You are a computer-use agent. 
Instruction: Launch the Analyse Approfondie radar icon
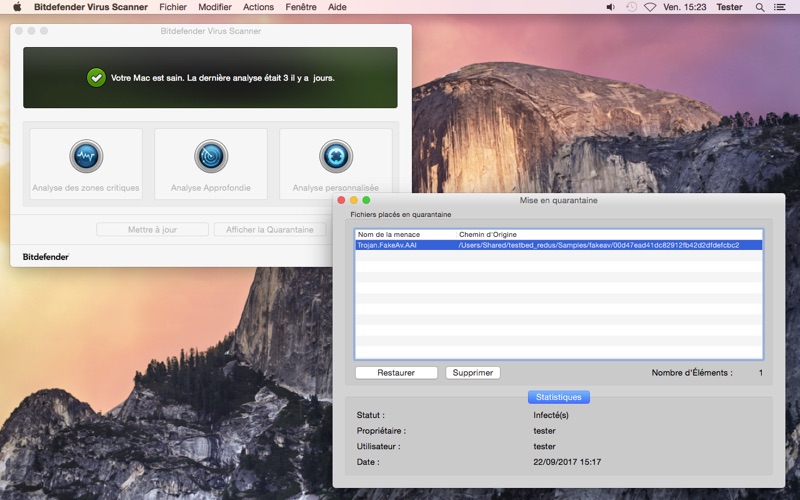(211, 156)
